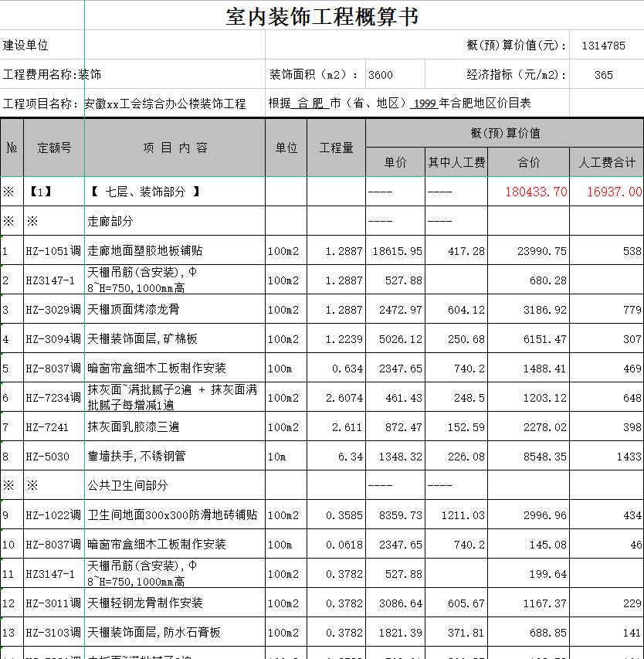The width and height of the screenshot is (644, 659).
Task: Click quantity 0.0618 in row 10
Action: pos(344,545)
